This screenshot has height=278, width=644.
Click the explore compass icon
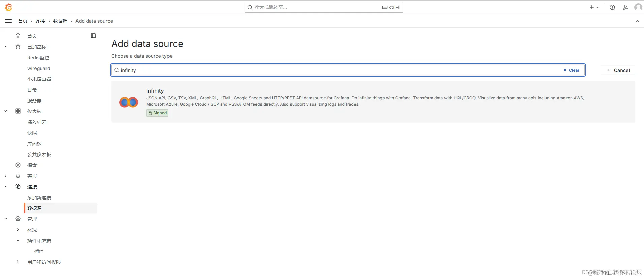[x=18, y=165]
